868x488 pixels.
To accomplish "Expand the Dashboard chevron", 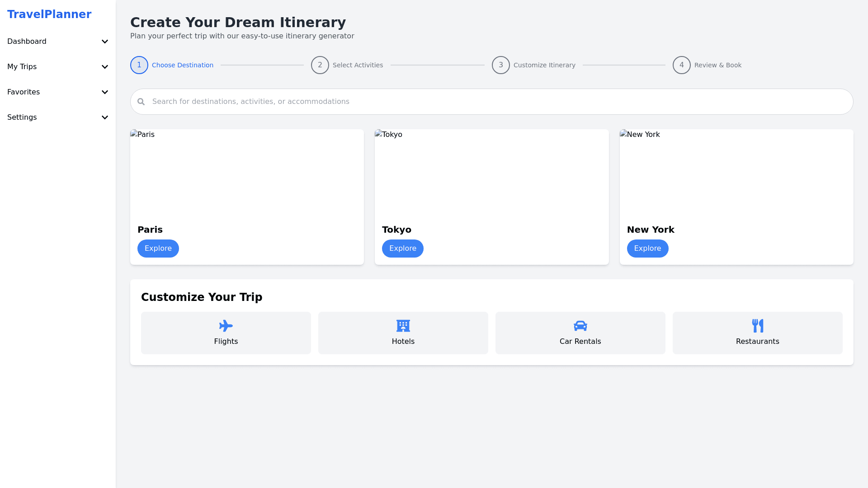I will click(x=105, y=42).
